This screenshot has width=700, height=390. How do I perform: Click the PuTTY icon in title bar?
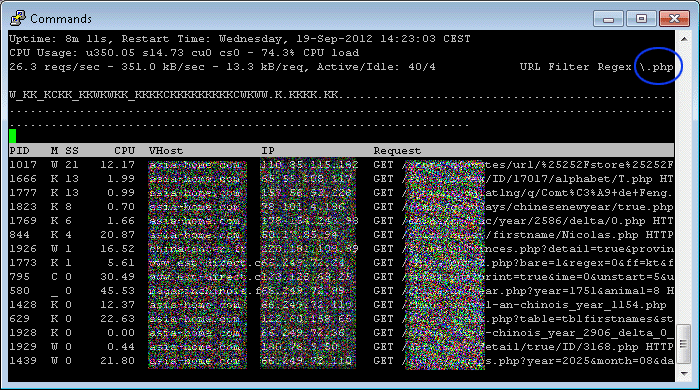tap(18, 18)
